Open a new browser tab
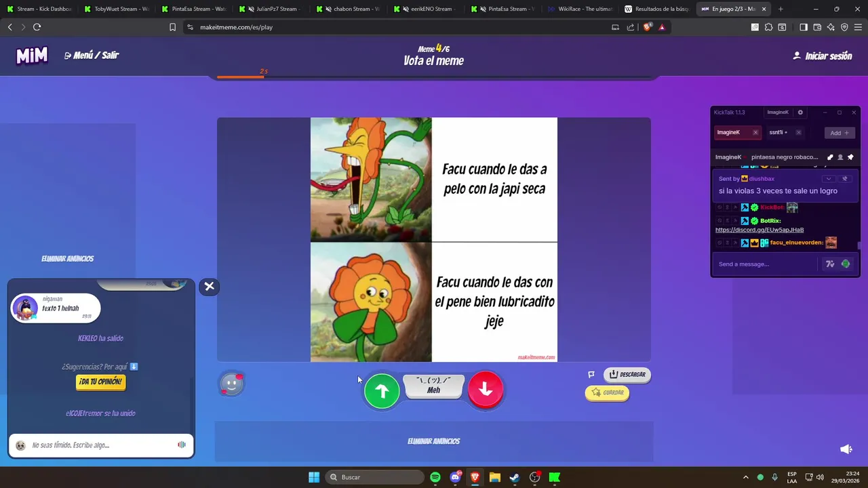 point(781,9)
